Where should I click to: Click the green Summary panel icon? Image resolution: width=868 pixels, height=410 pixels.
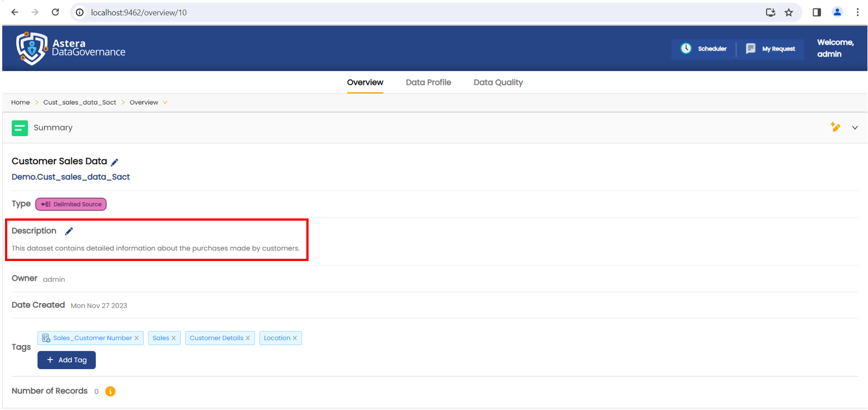[20, 128]
